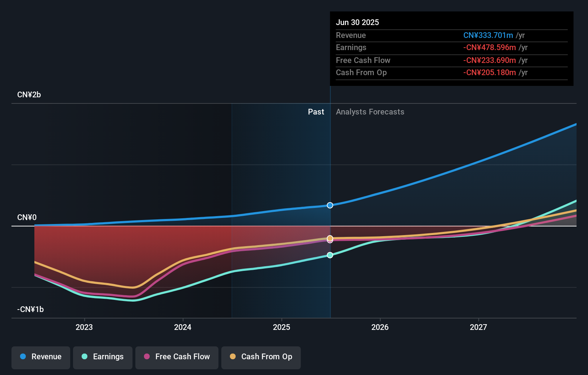Toggle the Cash From Op series visibility
588x375 pixels.
pyautogui.click(x=261, y=357)
